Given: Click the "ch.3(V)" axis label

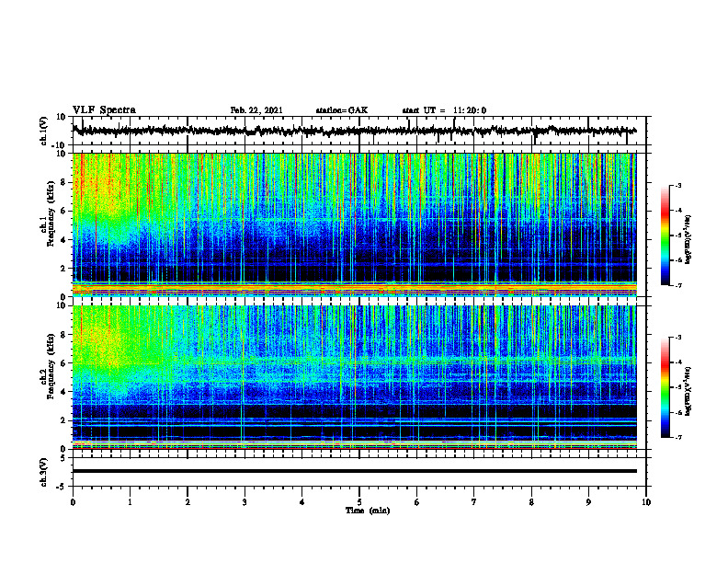Looking at the screenshot, I should [x=43, y=472].
